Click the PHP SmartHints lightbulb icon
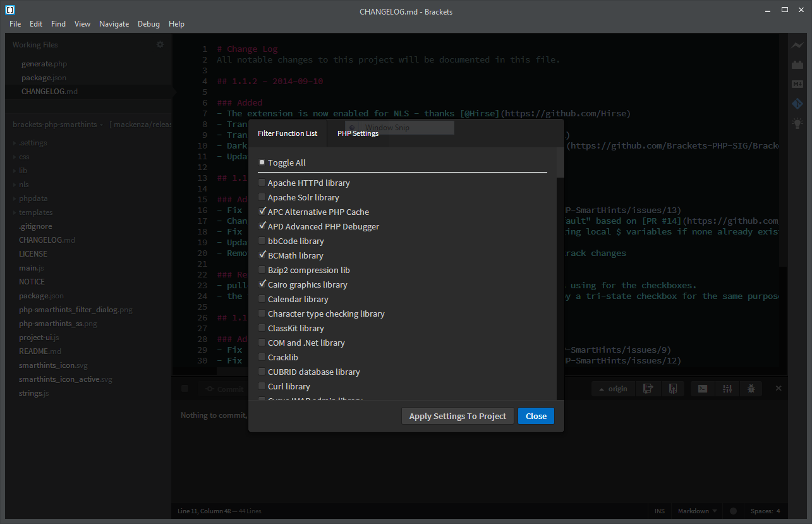This screenshot has height=524, width=812. (797, 123)
